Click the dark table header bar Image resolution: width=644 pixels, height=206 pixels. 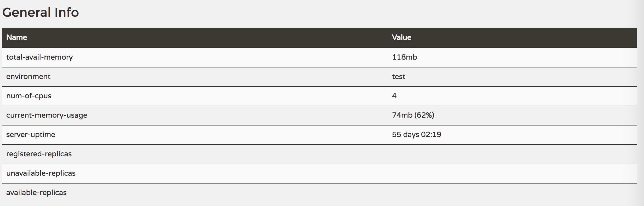320,38
